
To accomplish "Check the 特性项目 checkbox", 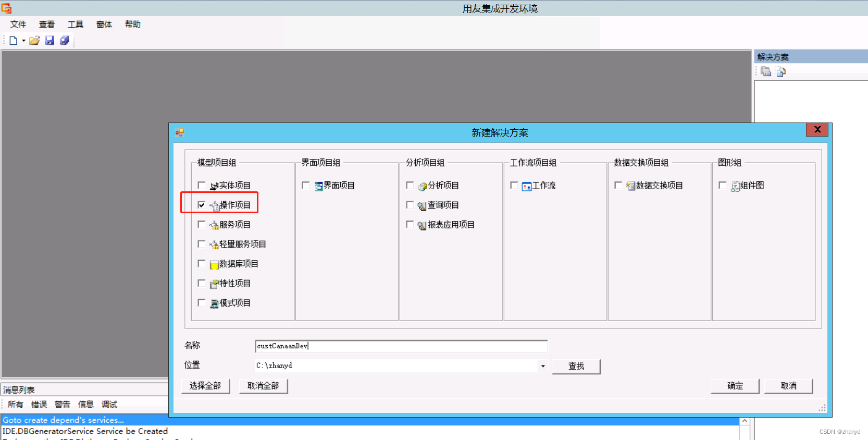I will [x=202, y=283].
